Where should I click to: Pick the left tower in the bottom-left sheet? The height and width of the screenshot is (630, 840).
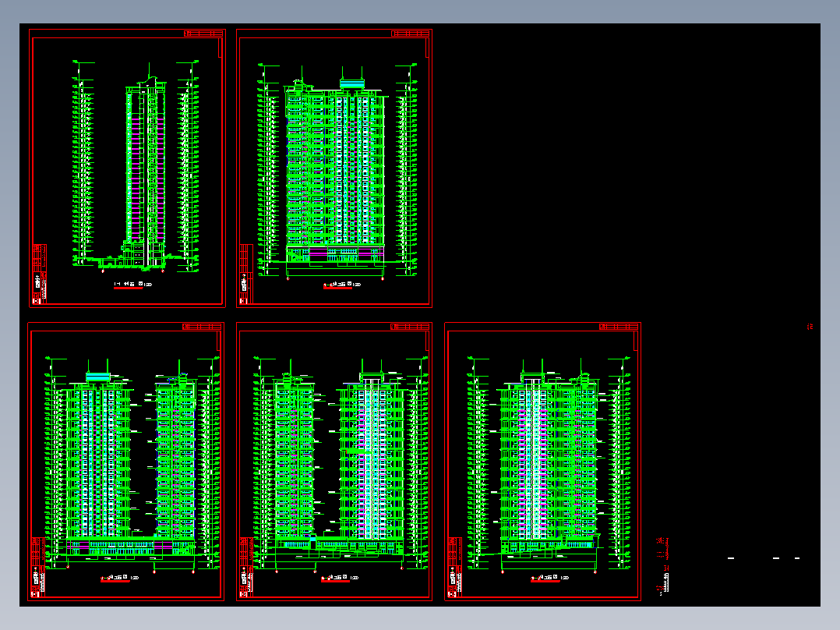[99, 456]
